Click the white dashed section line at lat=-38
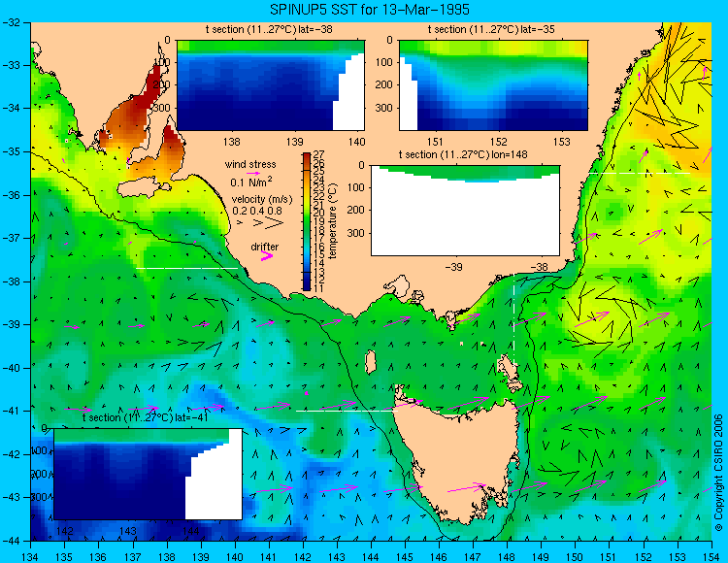Viewport: 728px width, 563px height. pos(187,268)
